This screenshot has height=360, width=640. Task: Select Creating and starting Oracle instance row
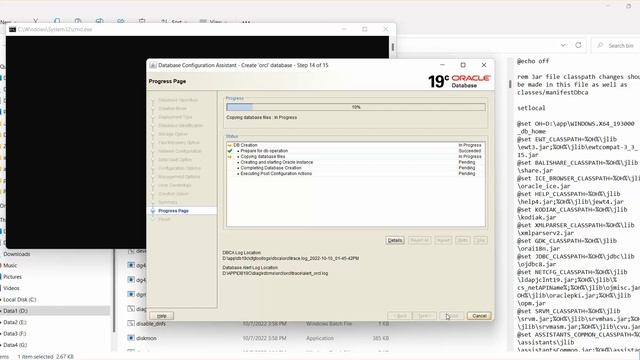tap(356, 162)
